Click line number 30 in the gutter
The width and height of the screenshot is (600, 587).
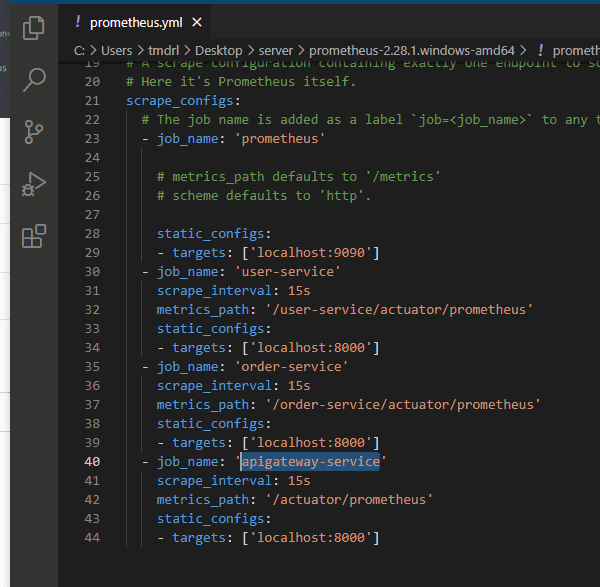[x=92, y=272]
